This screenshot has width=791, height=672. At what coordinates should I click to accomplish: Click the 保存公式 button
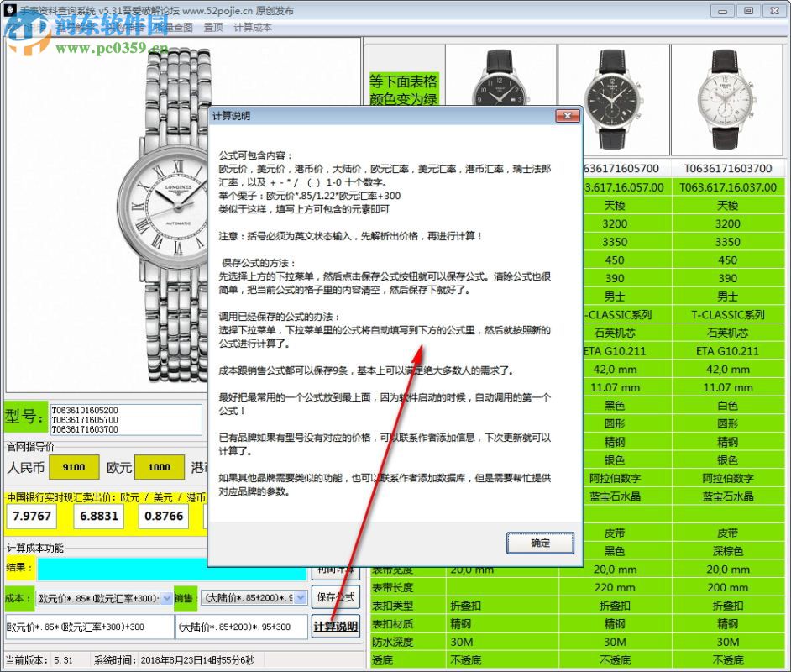point(338,598)
